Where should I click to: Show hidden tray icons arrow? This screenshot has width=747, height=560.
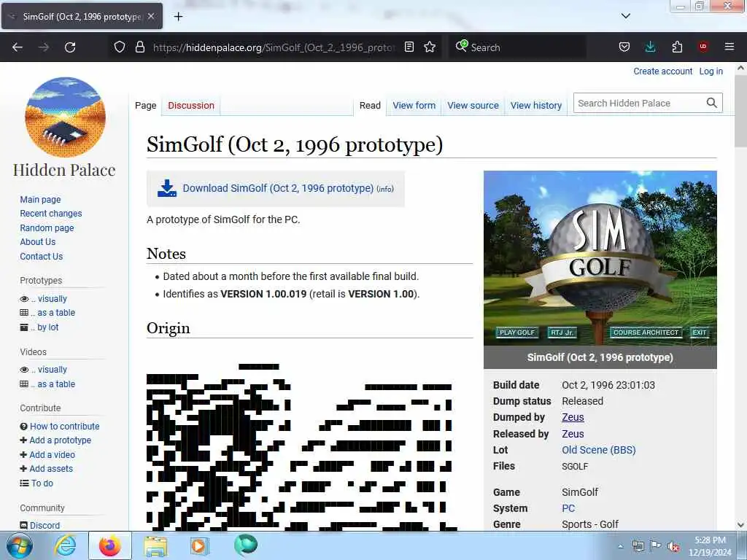click(620, 547)
